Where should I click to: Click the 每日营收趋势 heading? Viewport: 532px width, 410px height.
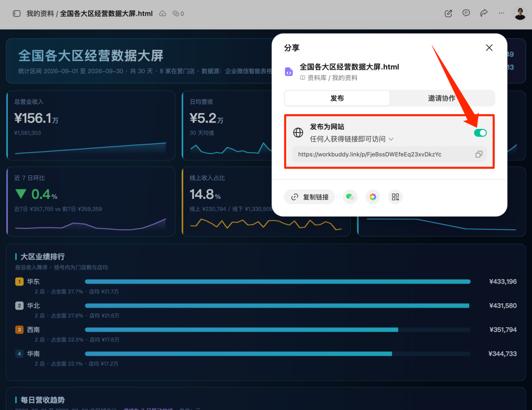(x=42, y=400)
